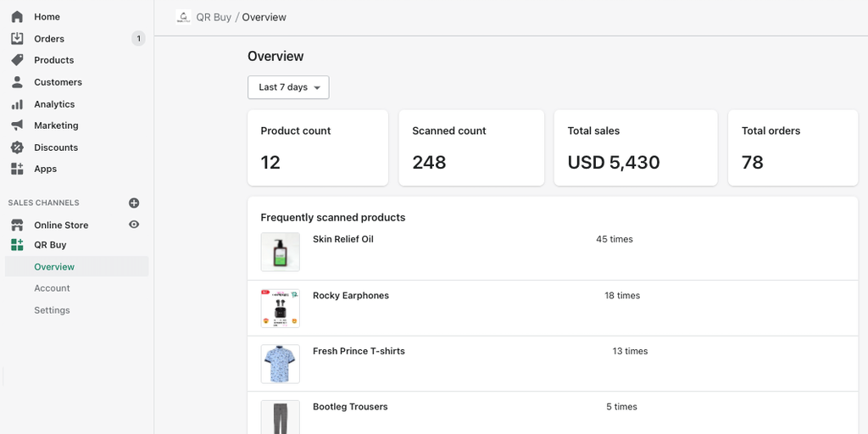Click QR Buy breadcrumb link
868x434 pixels.
213,17
